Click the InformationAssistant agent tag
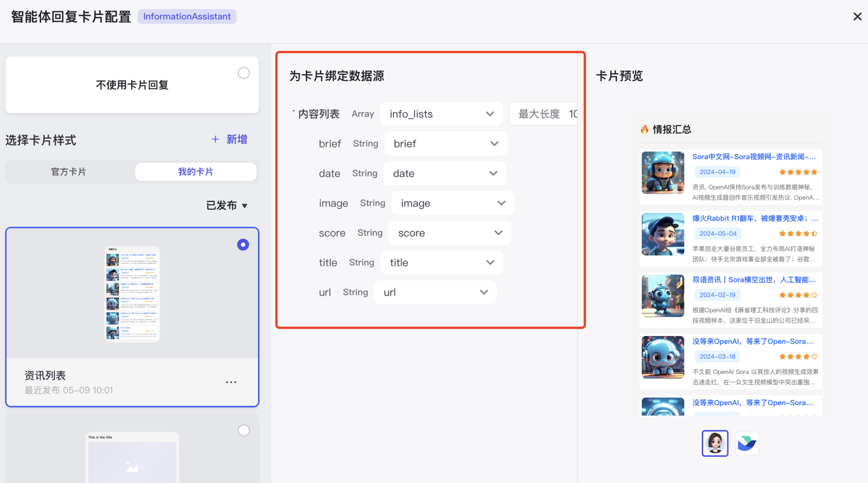Viewport: 868px width, 483px height. tap(187, 16)
